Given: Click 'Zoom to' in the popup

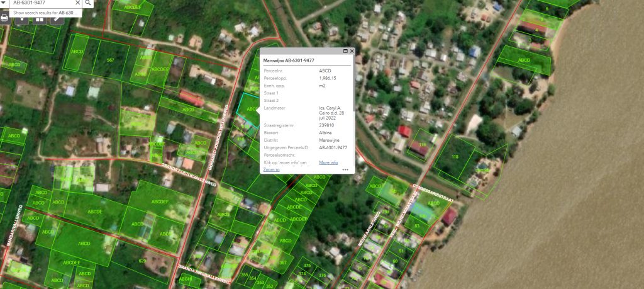Looking at the screenshot, I should pyautogui.click(x=272, y=169).
